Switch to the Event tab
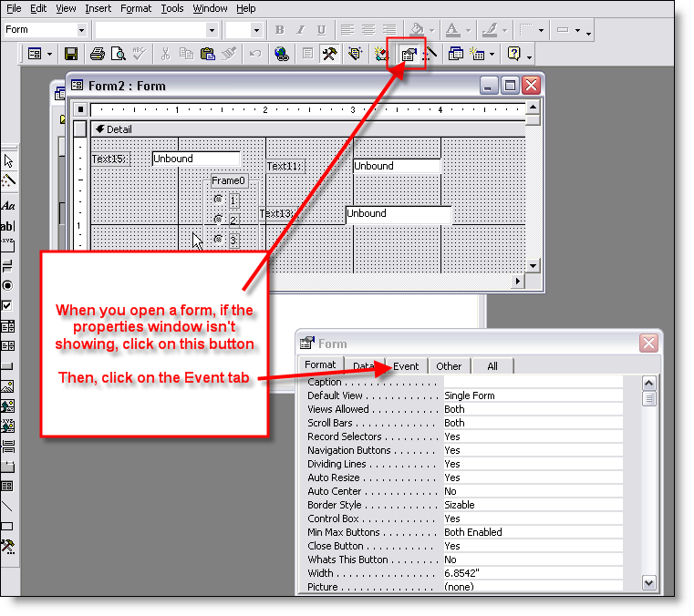The height and width of the screenshot is (616, 694). pyautogui.click(x=406, y=366)
